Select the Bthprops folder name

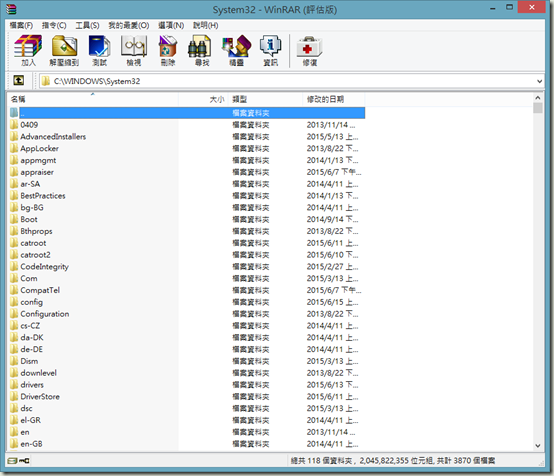36,231
